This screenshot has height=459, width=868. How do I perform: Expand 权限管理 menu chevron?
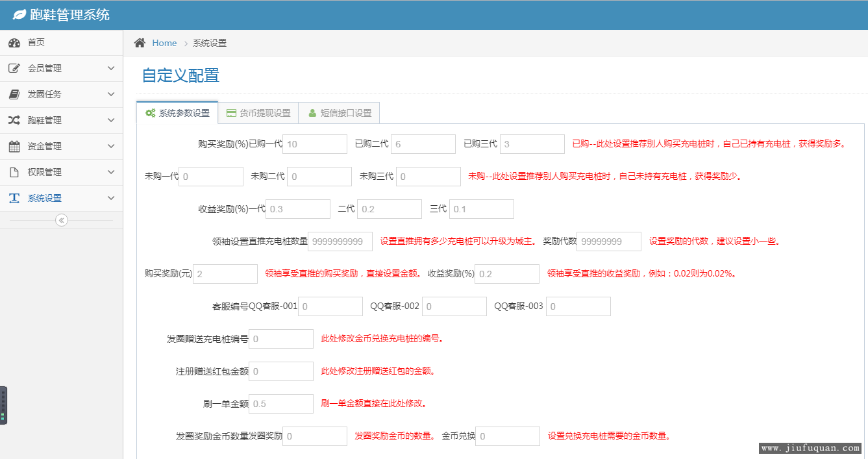[111, 172]
